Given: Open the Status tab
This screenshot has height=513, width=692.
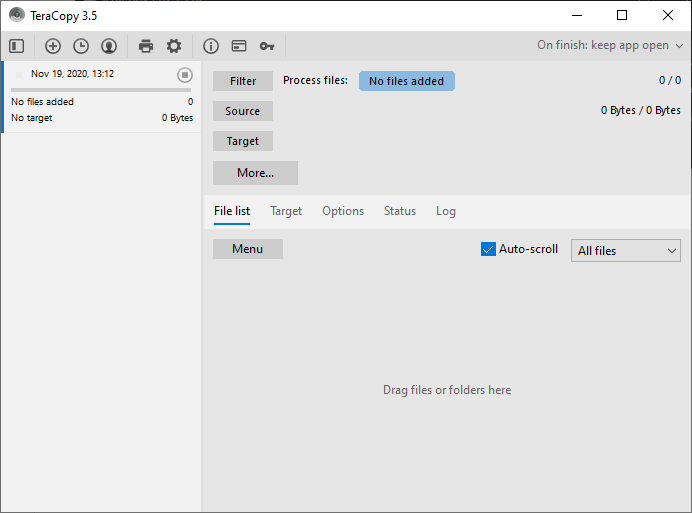Looking at the screenshot, I should click(400, 211).
